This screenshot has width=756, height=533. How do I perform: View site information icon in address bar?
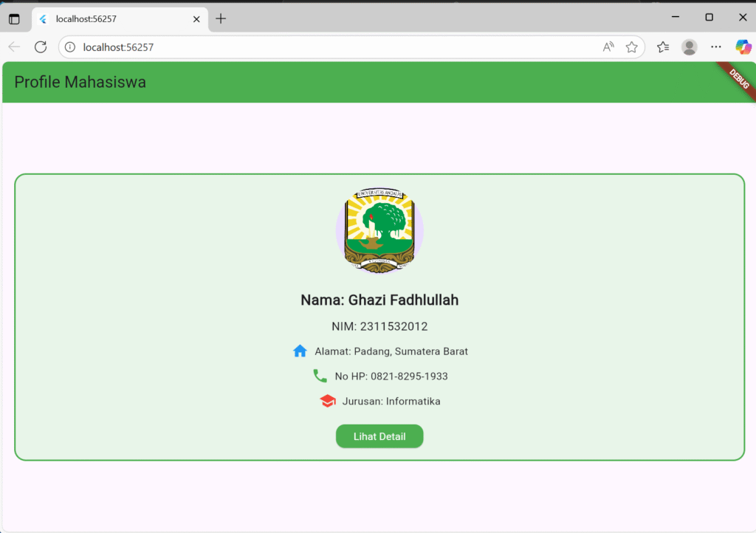click(70, 47)
